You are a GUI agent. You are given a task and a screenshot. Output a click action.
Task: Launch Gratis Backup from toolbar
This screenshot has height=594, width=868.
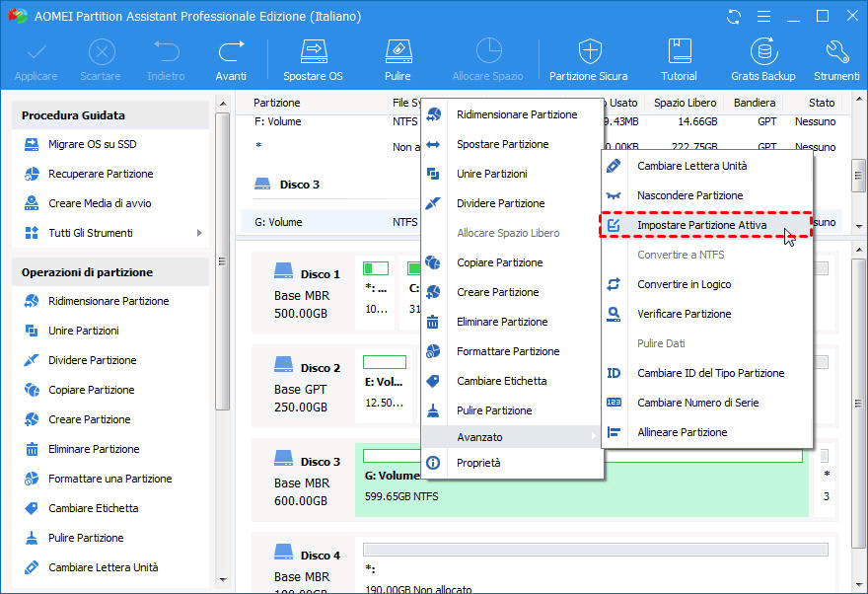(763, 60)
